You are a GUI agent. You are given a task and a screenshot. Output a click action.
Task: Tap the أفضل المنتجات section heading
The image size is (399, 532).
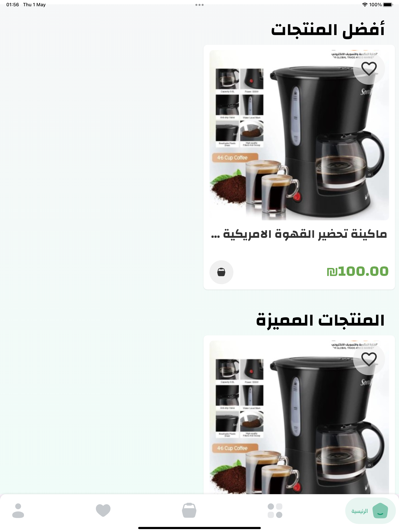[x=328, y=30]
